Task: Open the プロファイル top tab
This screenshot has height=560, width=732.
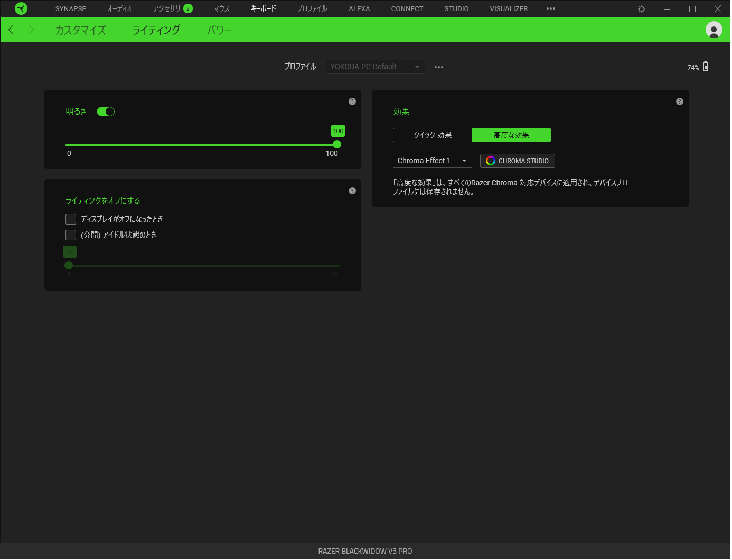Action: 312,9
